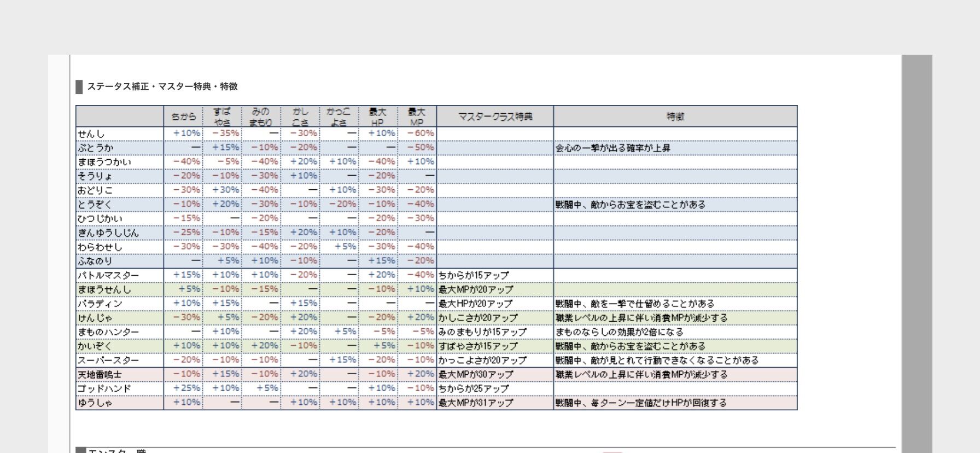Click the +15% かっこよさ value for スーパースター

coord(343,360)
